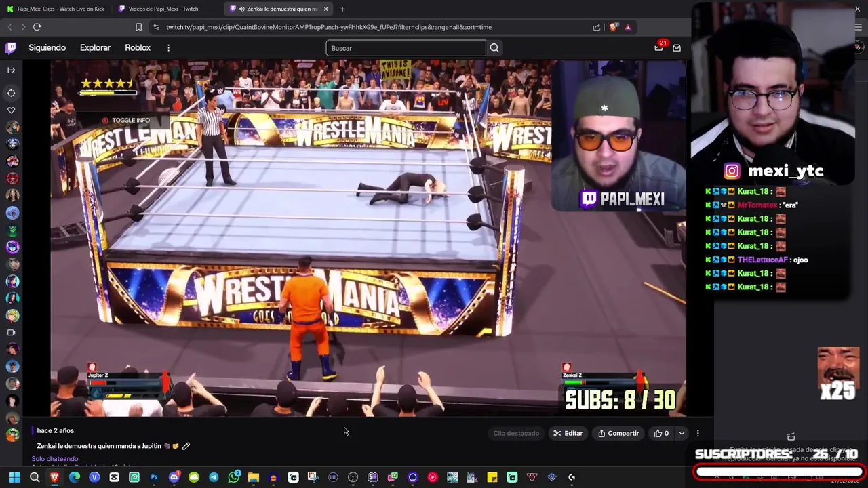This screenshot has width=868, height=488.
Task: Go back to previous page
Action: (9, 27)
